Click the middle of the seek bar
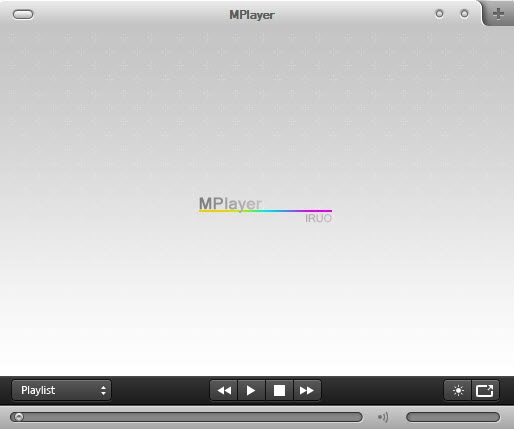Image resolution: width=518 pixels, height=431 pixels. [186, 417]
